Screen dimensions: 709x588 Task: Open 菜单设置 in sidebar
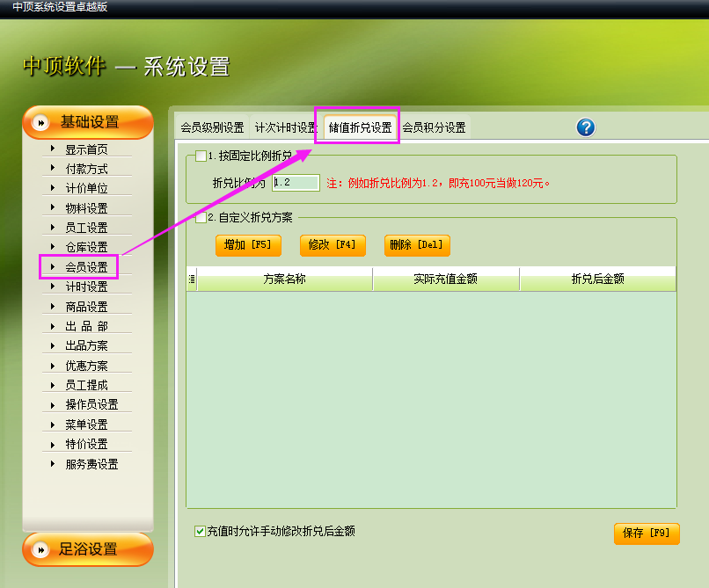pyautogui.click(x=86, y=425)
